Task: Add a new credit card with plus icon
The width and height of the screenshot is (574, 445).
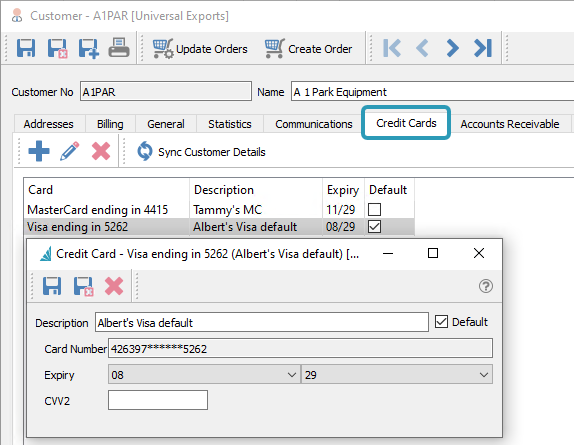Action: [39, 151]
